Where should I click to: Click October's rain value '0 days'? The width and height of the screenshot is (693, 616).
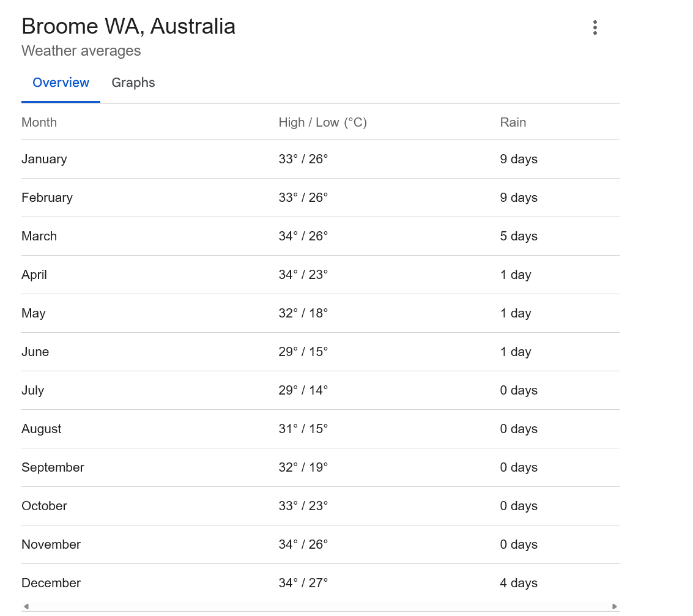[x=519, y=506]
